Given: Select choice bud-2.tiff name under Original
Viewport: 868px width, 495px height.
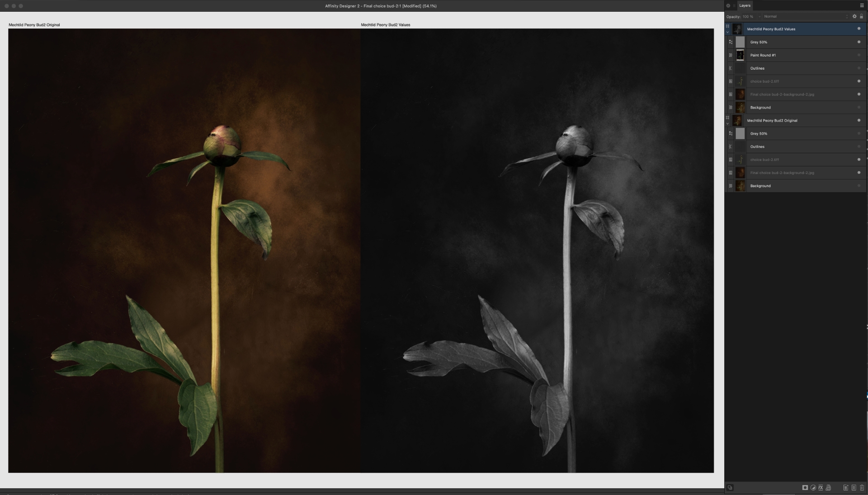Looking at the screenshot, I should 764,160.
